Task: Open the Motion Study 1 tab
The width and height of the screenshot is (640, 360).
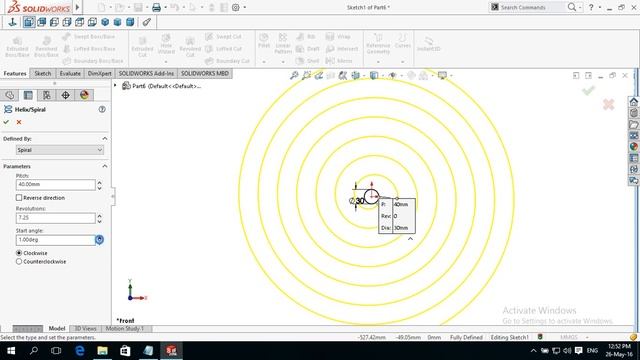Action: pos(125,329)
